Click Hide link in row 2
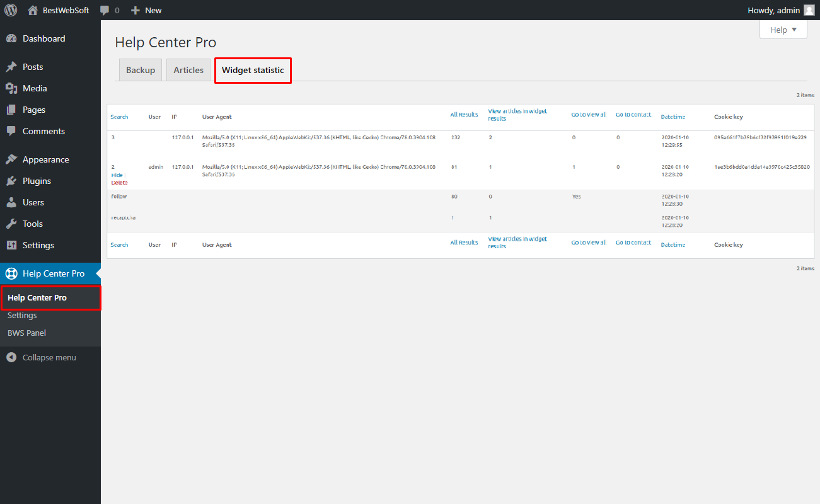Screen dimensions: 820x504 117,175
